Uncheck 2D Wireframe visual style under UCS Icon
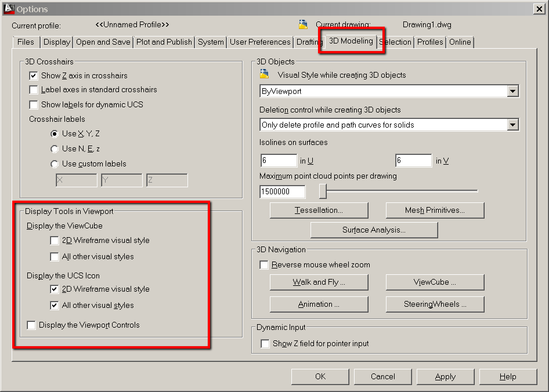Image resolution: width=549 pixels, height=392 pixels. tap(55, 289)
